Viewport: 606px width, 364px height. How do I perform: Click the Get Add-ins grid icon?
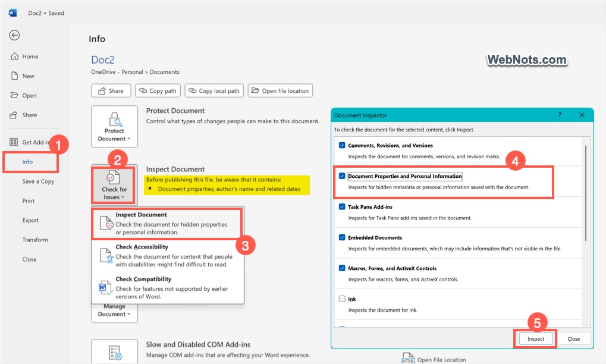click(14, 142)
